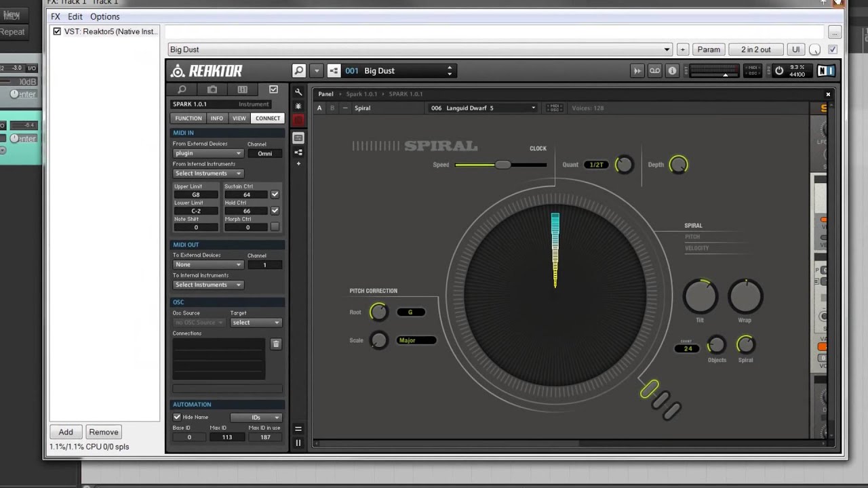Toggle the VST Reaktor5 enable checkbox
Viewport: 868px width, 488px height.
tap(57, 31)
